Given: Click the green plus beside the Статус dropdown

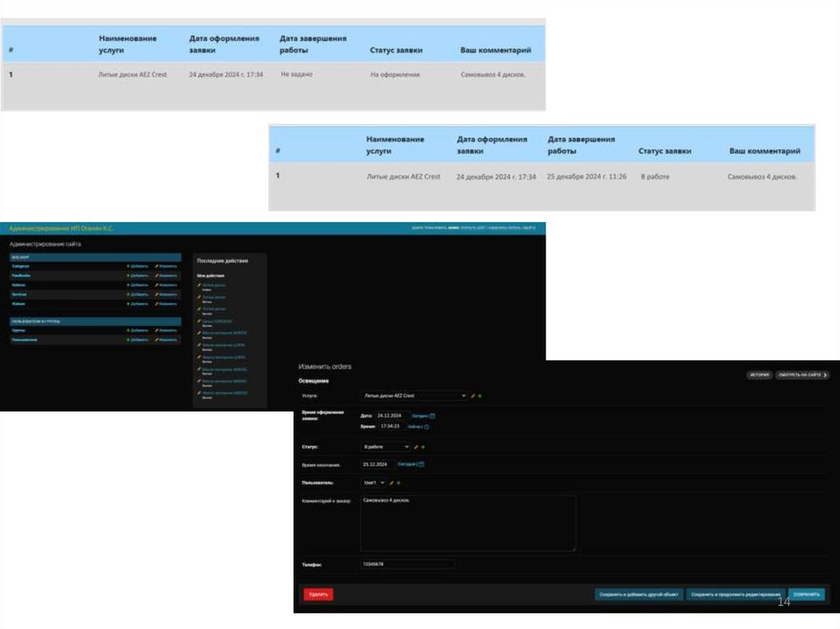Looking at the screenshot, I should (x=423, y=447).
